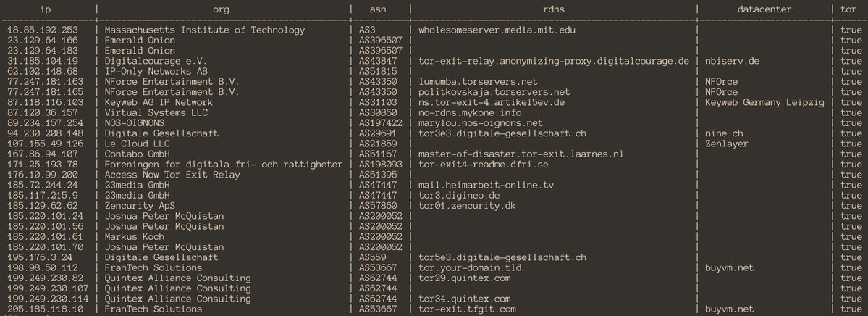Click the Access Now Tor Exit Relay org
Image resolution: width=868 pixels, height=316 pixels.
click(172, 175)
